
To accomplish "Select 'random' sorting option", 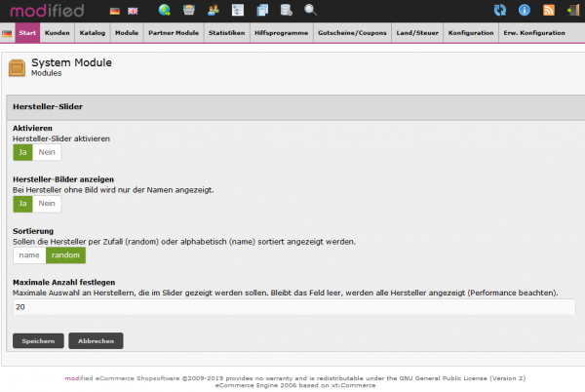I will pyautogui.click(x=65, y=255).
